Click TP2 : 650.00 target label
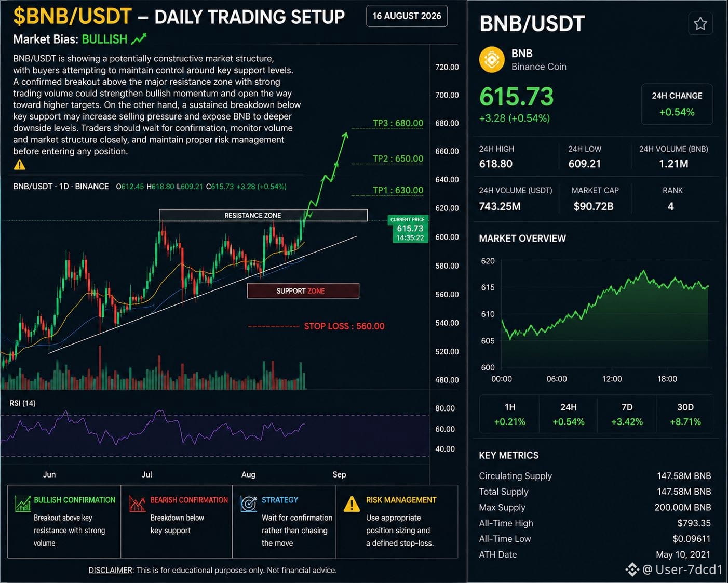Image resolution: width=728 pixels, height=583 pixels. coord(398,158)
